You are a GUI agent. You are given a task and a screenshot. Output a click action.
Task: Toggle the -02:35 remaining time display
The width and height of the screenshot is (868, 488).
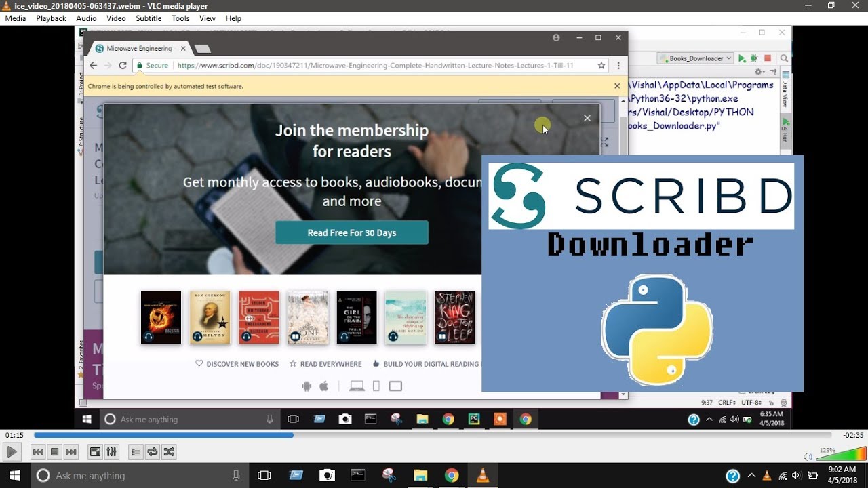pyautogui.click(x=852, y=435)
